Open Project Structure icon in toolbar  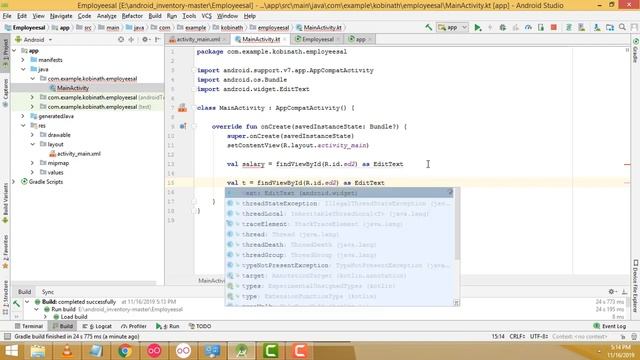pos(610,27)
